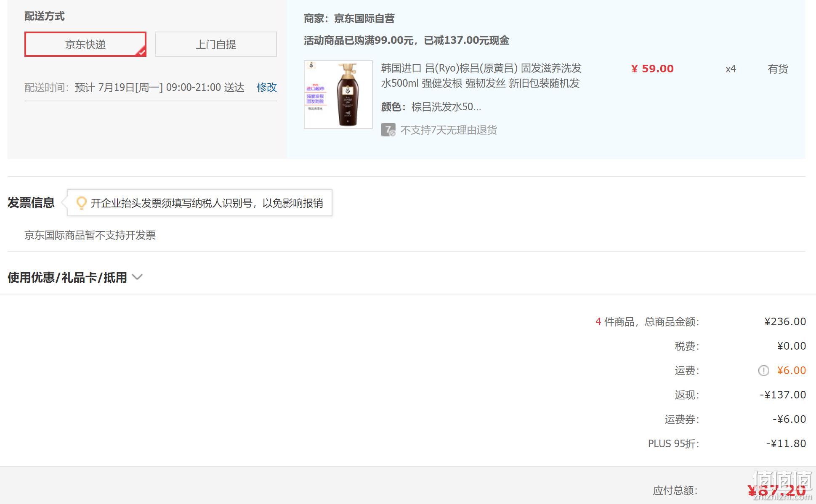816x504 pixels.
Task: Select 京东快递 delivery method
Action: pyautogui.click(x=85, y=44)
